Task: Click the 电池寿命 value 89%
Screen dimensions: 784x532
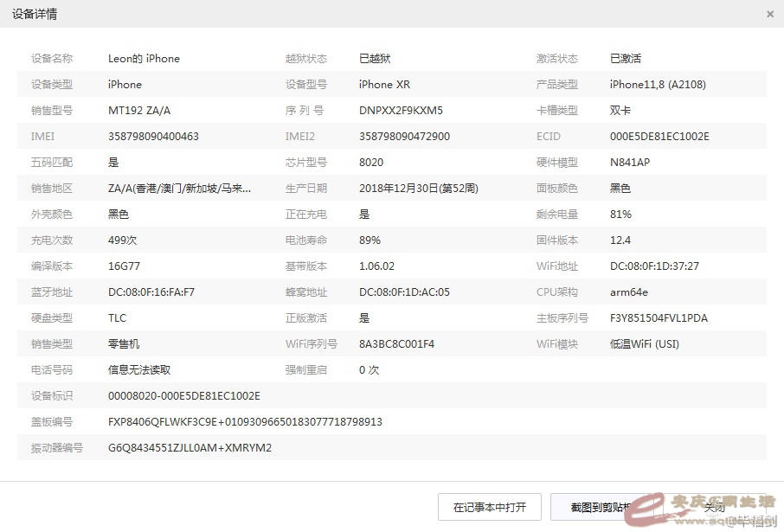Action: coord(370,240)
